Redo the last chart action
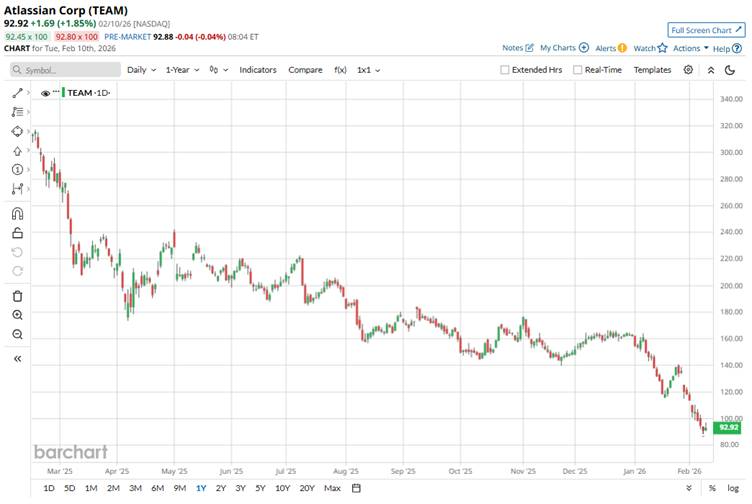 click(17, 271)
